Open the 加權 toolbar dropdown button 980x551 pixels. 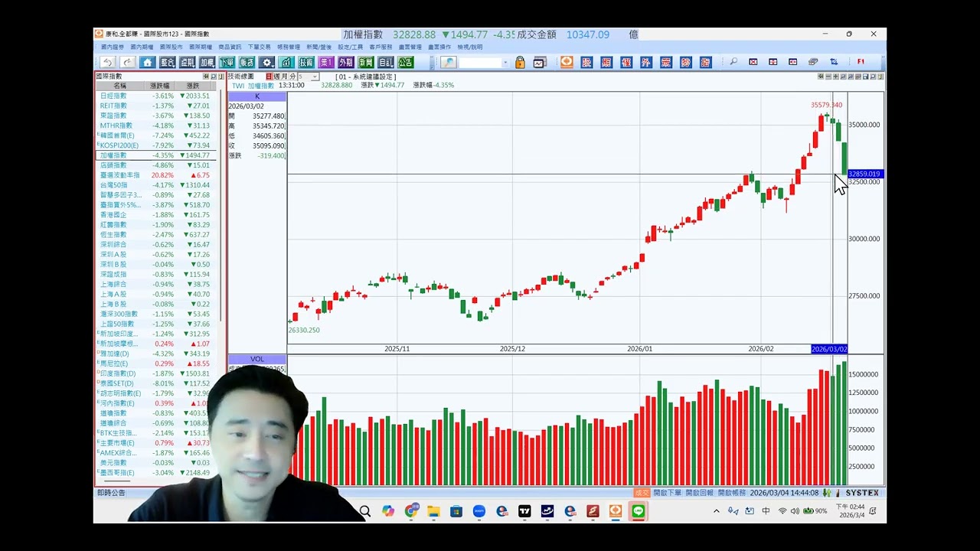click(207, 62)
